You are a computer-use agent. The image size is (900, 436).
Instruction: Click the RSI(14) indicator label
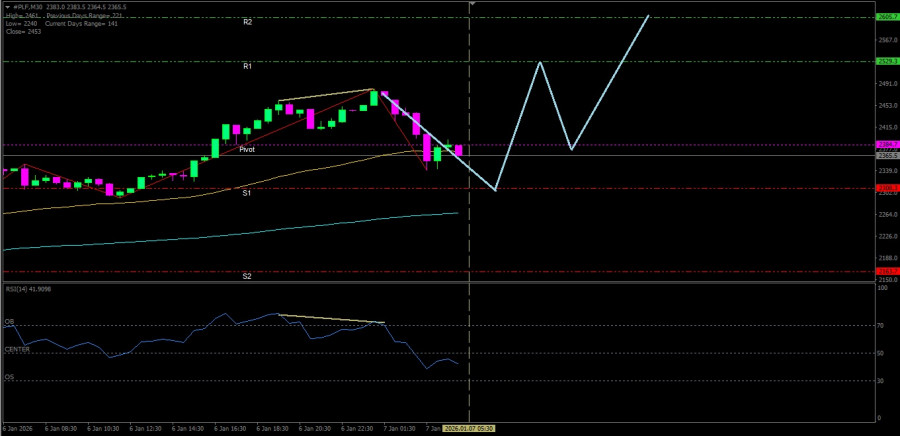click(x=27, y=288)
